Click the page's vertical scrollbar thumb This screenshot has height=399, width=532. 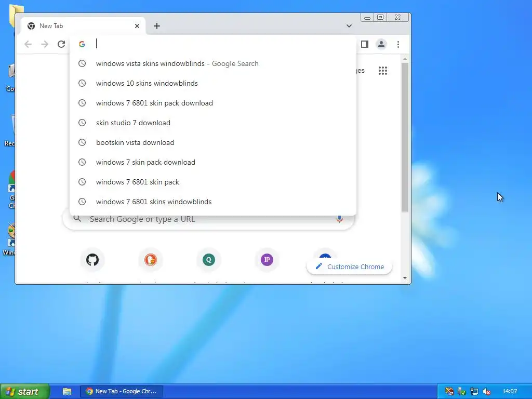(x=405, y=137)
